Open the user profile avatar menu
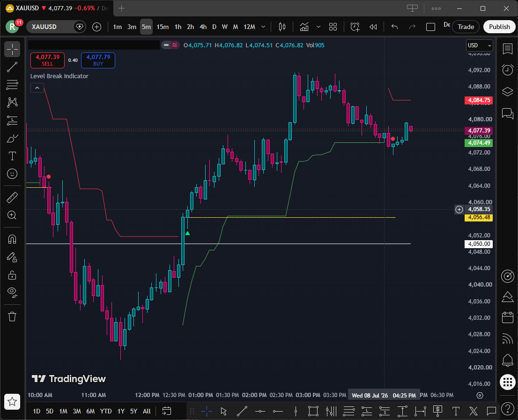The image size is (518, 420). (x=12, y=27)
